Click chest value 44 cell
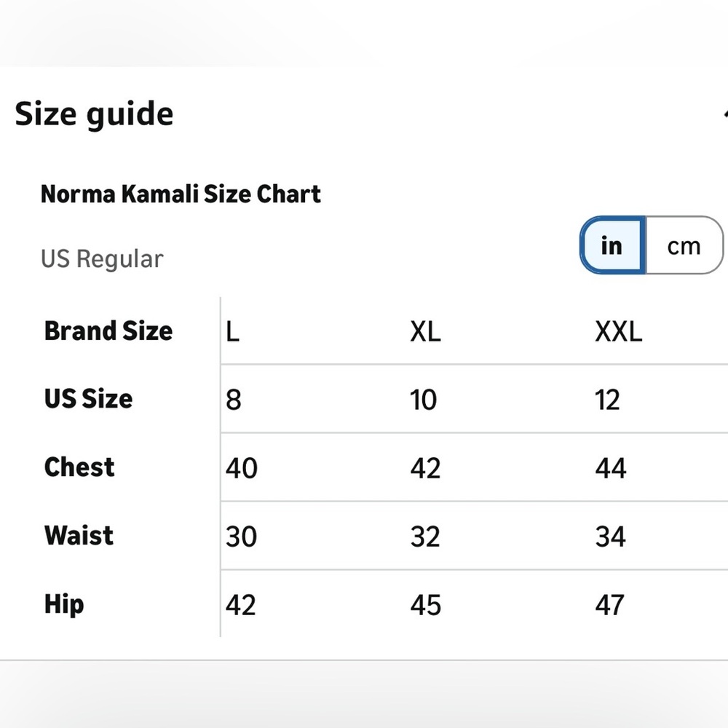Image resolution: width=728 pixels, height=728 pixels. point(611,467)
